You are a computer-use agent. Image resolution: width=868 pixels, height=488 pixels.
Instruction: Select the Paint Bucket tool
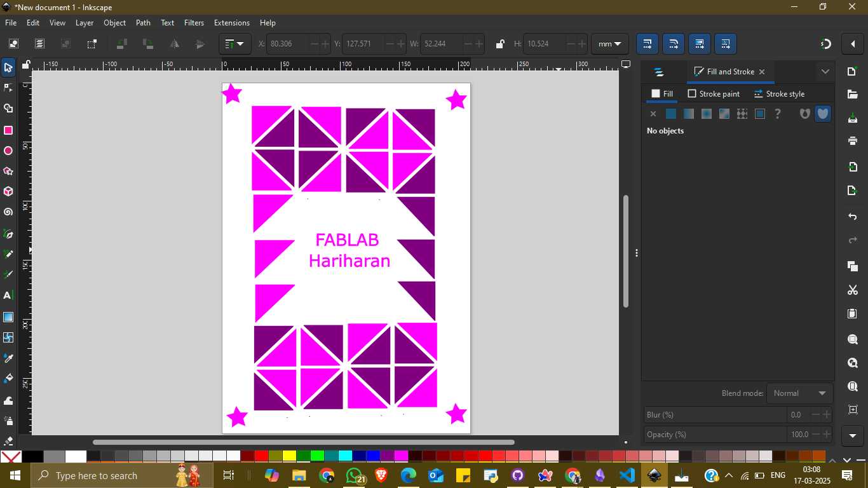click(x=8, y=379)
